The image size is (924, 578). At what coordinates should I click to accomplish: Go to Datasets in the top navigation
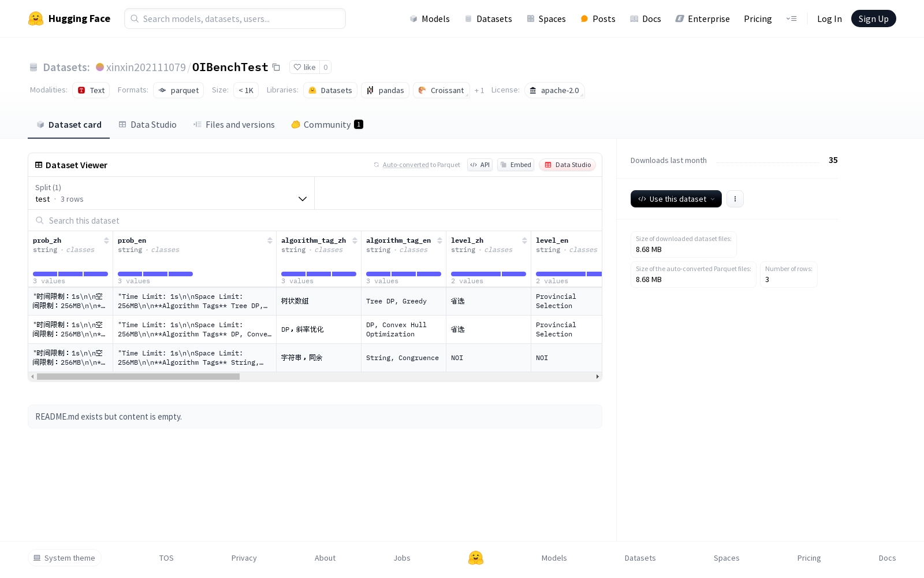tap(489, 18)
